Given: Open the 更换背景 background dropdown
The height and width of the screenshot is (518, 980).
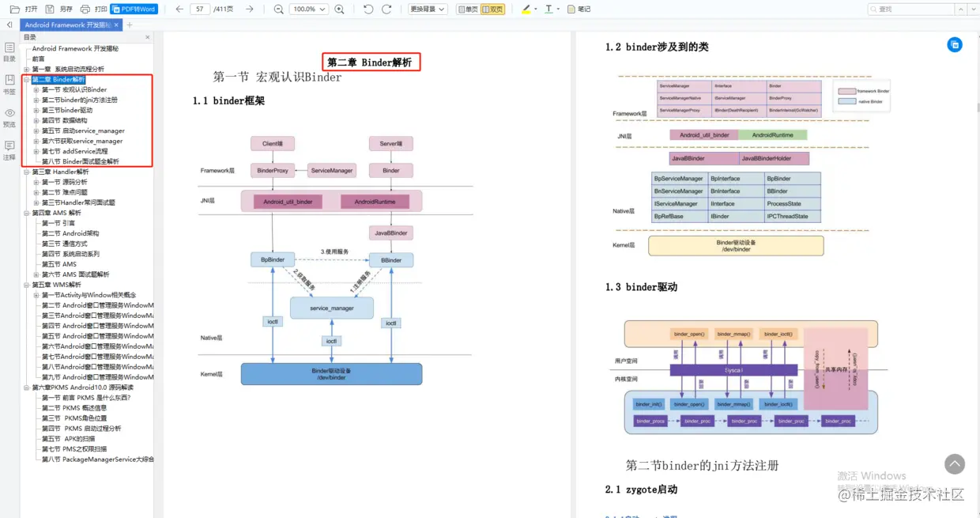Looking at the screenshot, I should (428, 9).
